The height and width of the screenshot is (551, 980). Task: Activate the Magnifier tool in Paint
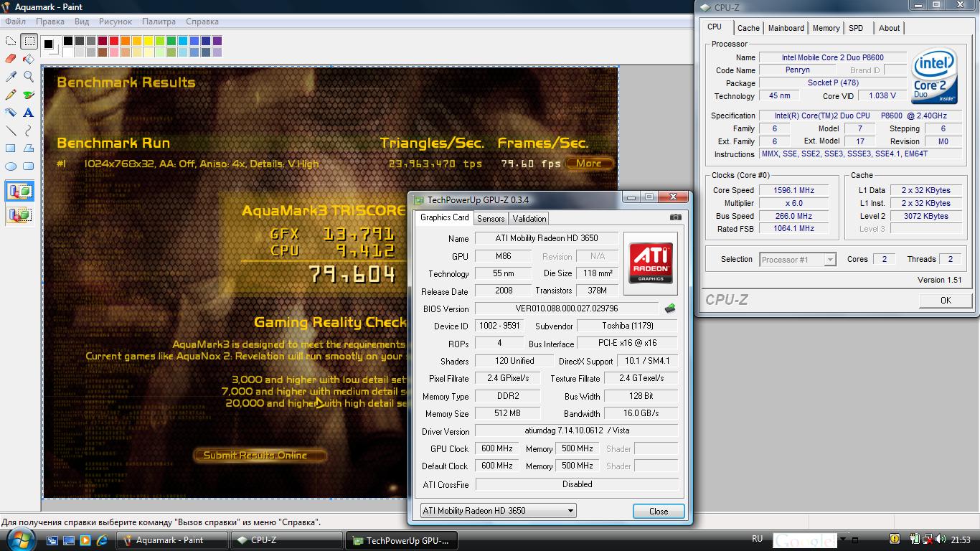[29, 77]
